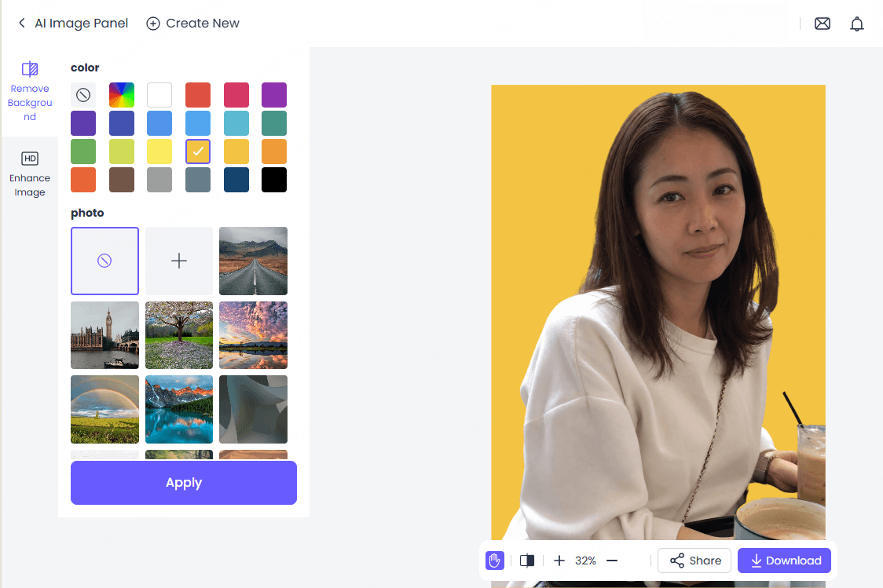
Task: Pick the magenta-purple swatch in the first row
Action: click(x=274, y=95)
